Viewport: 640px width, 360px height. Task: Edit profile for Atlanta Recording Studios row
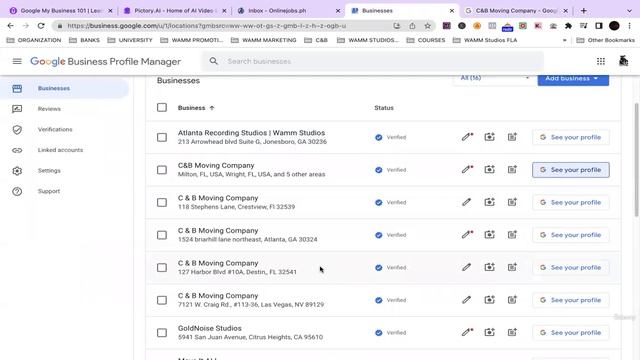click(467, 137)
